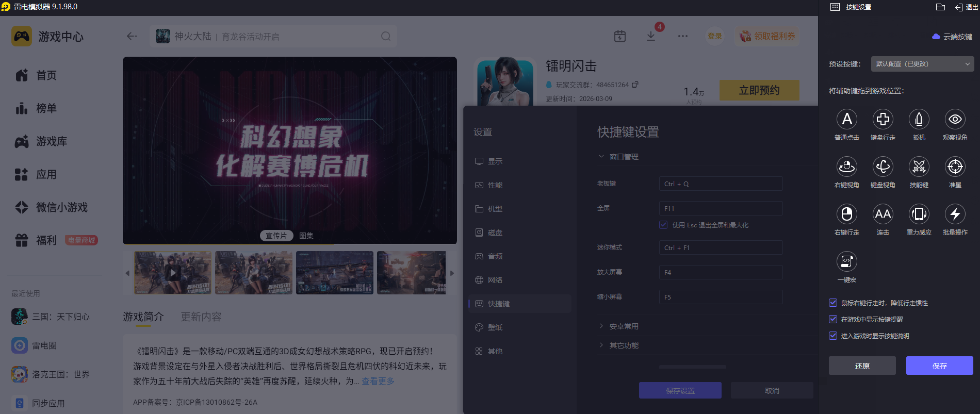Select the 重力感应 gravity sensor icon

point(919,214)
